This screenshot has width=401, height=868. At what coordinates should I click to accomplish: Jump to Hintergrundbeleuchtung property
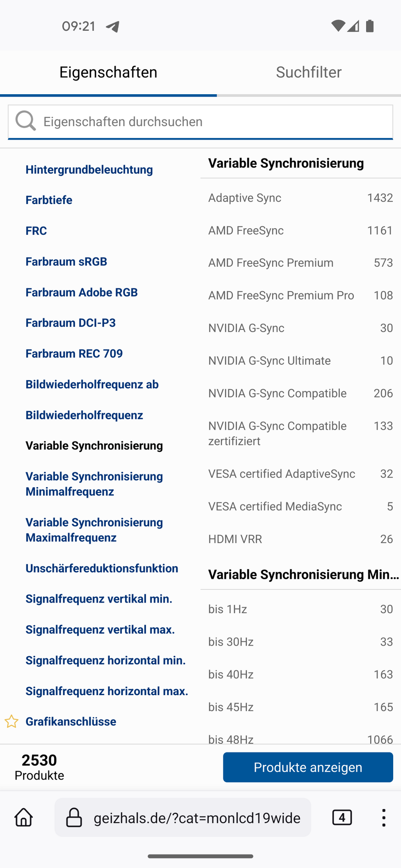point(89,170)
